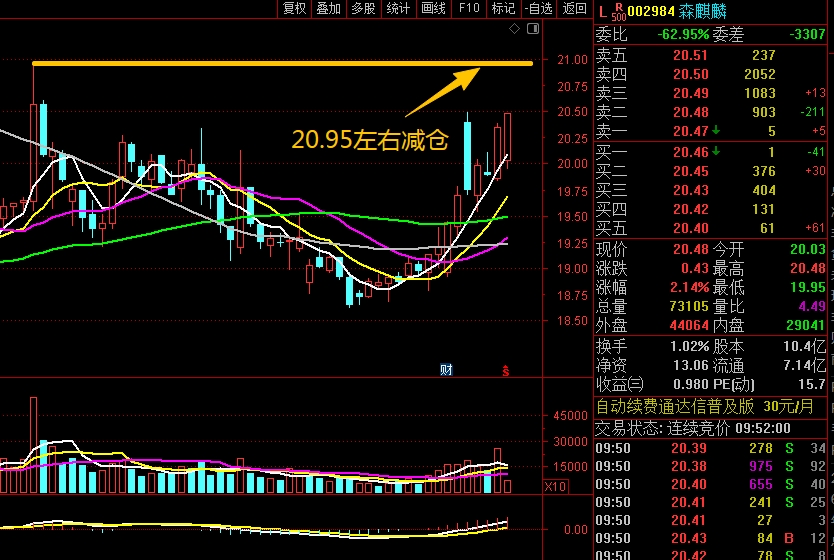Activate the 画线 drawing tool
The image size is (834, 560).
(x=433, y=8)
